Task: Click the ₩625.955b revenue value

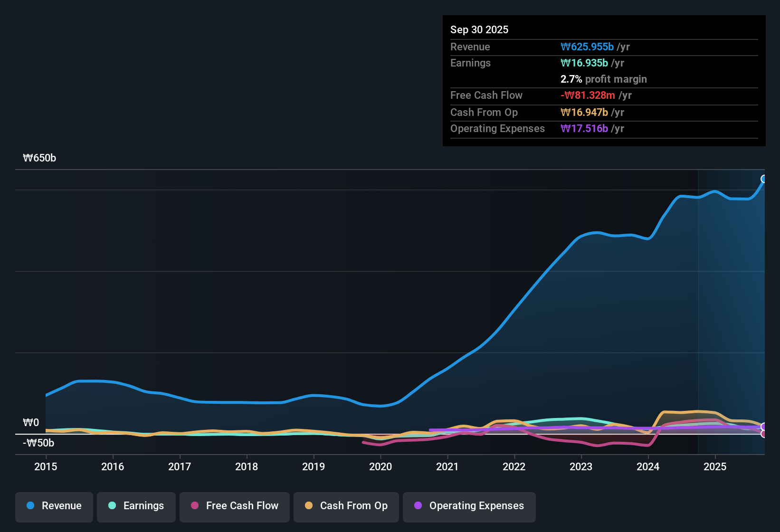Action: coord(587,47)
